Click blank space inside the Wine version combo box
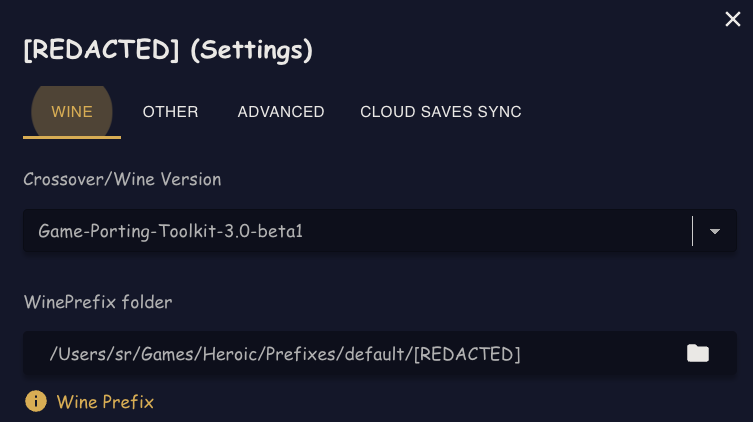The height and width of the screenshot is (422, 753). (495, 231)
